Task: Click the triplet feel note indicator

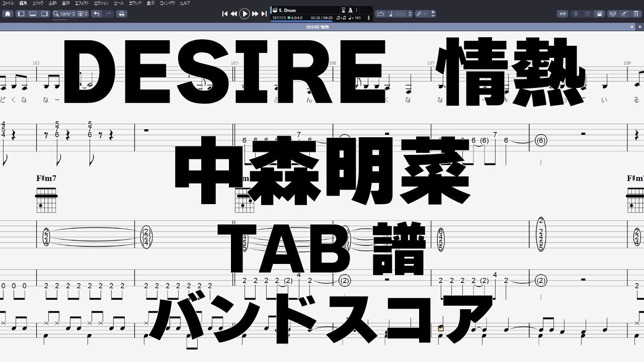Action: [x=341, y=18]
